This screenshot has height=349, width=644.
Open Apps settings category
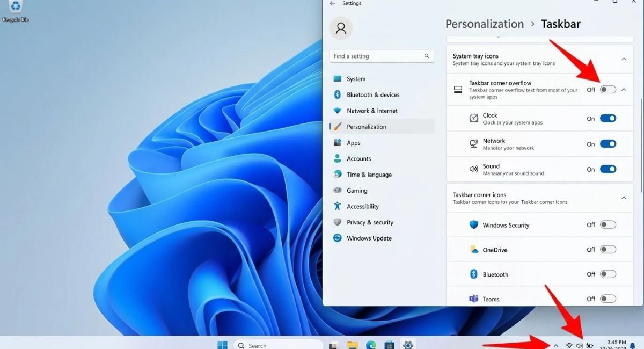click(x=382, y=143)
